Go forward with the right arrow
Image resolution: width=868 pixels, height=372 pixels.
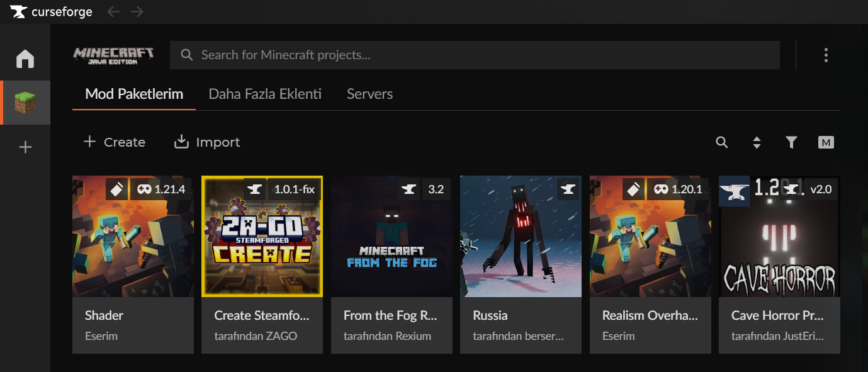point(137,12)
